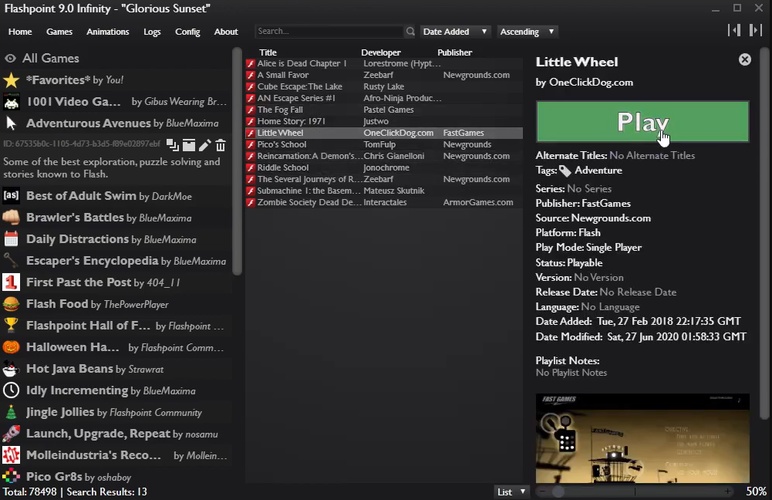The width and height of the screenshot is (772, 500).
Task: Sort by the Title column header
Action: (268, 52)
